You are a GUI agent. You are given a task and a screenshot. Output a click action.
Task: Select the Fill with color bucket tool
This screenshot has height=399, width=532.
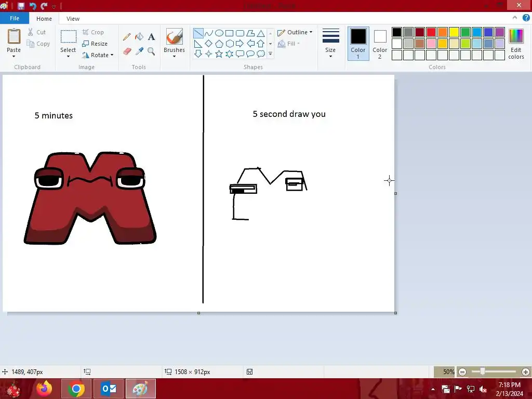point(139,37)
